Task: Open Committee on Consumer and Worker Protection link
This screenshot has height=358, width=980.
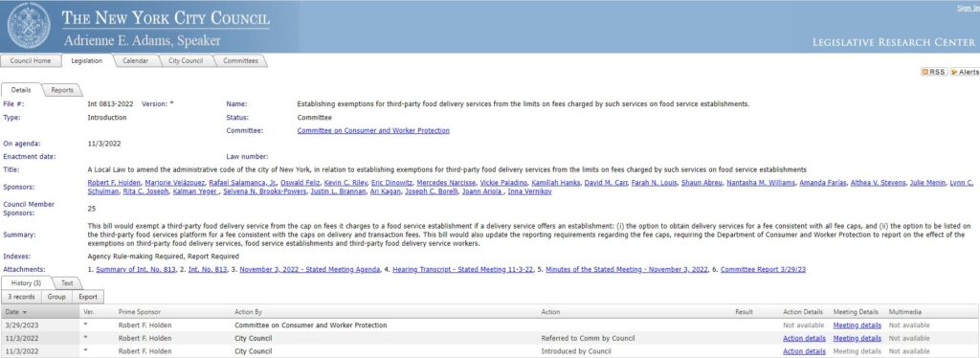Action: pos(373,130)
